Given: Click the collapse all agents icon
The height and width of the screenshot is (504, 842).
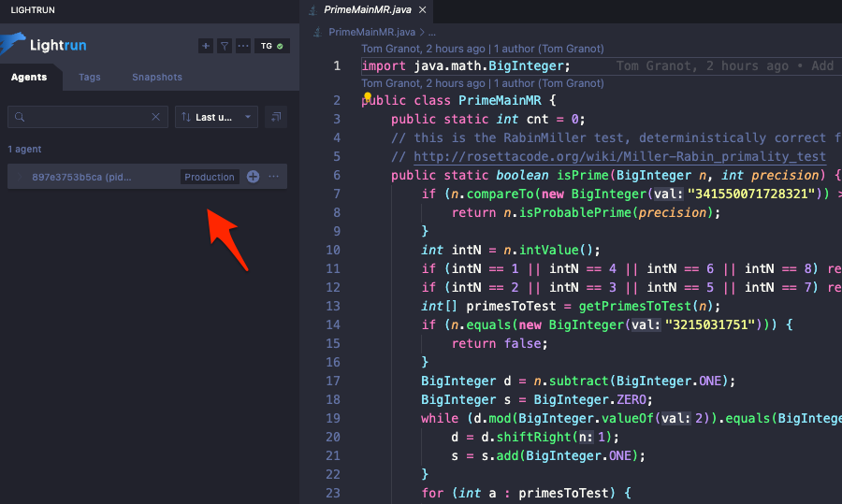Looking at the screenshot, I should point(276,117).
